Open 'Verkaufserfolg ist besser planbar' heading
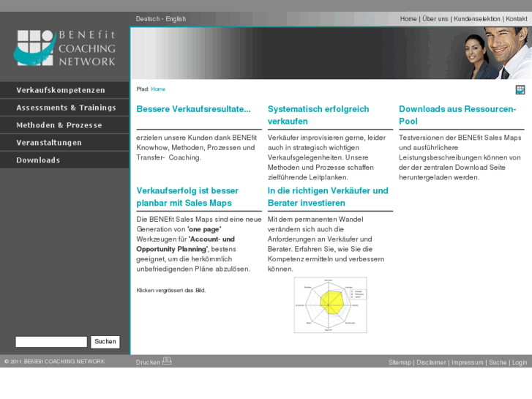The image size is (532, 399). point(187,197)
